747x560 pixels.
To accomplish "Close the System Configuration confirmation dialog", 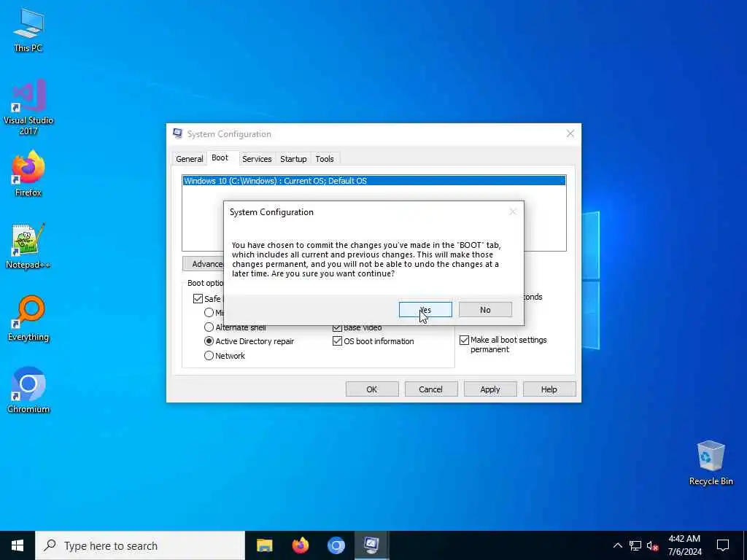I will coord(513,212).
